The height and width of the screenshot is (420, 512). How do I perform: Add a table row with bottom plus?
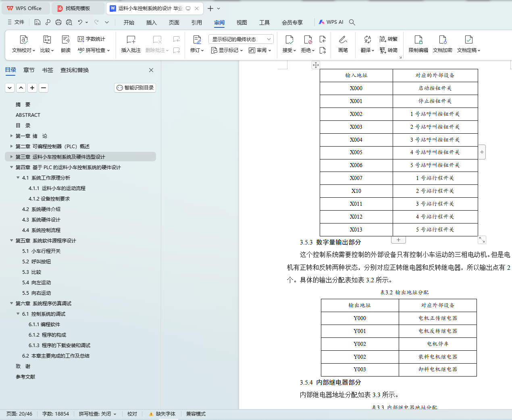pyautogui.click(x=398, y=240)
